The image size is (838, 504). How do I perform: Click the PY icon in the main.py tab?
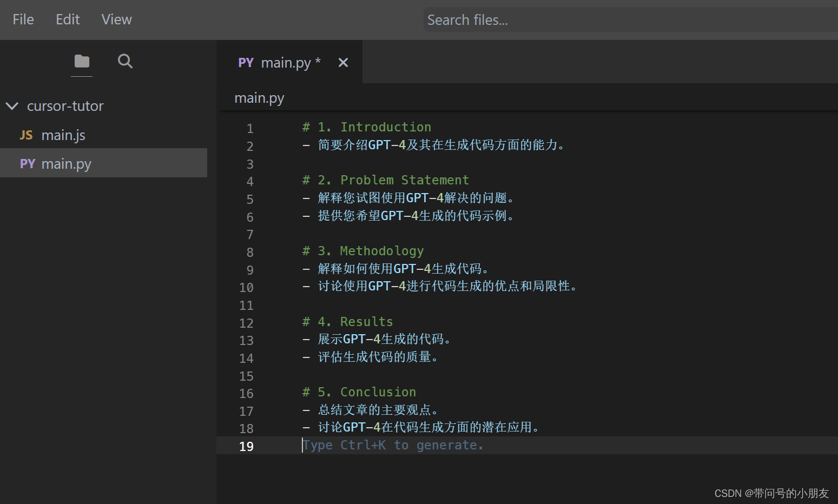point(246,63)
